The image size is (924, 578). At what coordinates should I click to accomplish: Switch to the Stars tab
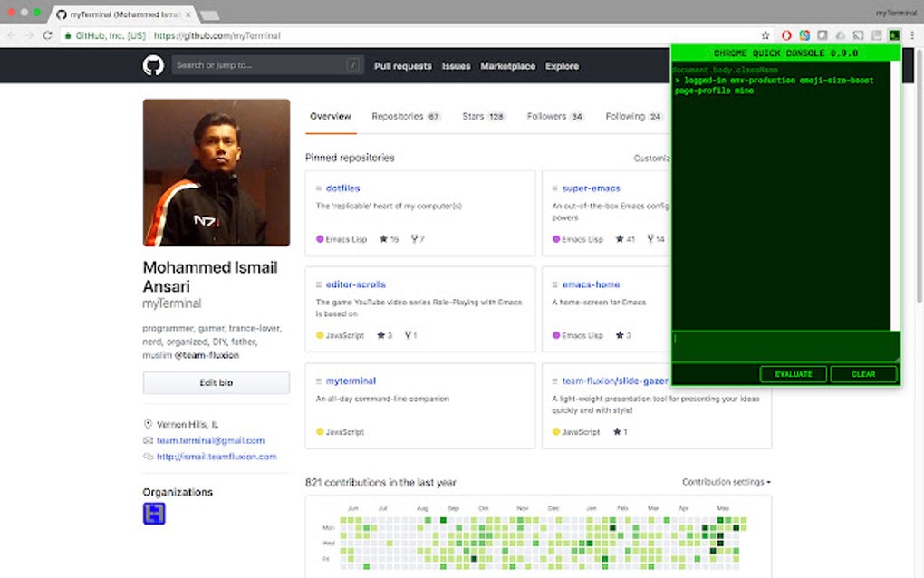click(x=483, y=117)
